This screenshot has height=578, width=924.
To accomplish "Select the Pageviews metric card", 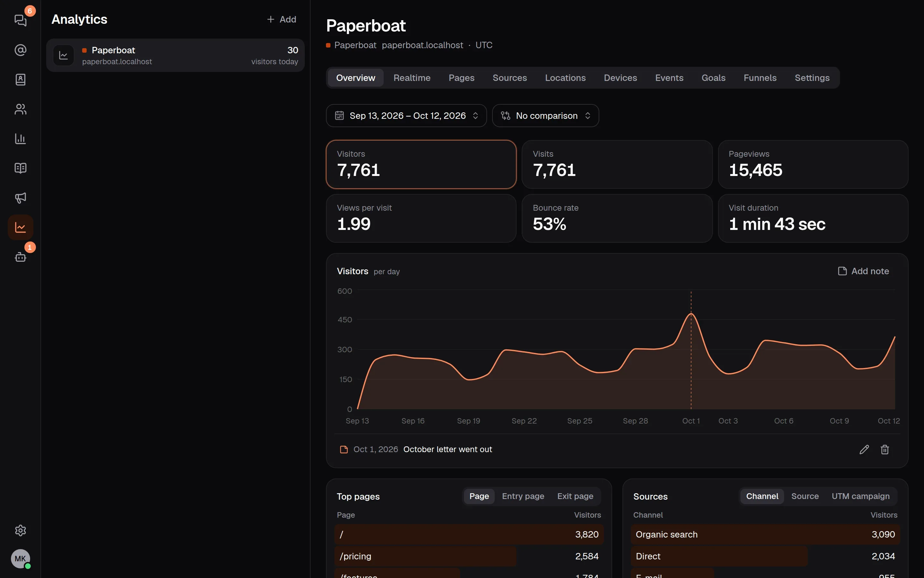I will point(813,164).
